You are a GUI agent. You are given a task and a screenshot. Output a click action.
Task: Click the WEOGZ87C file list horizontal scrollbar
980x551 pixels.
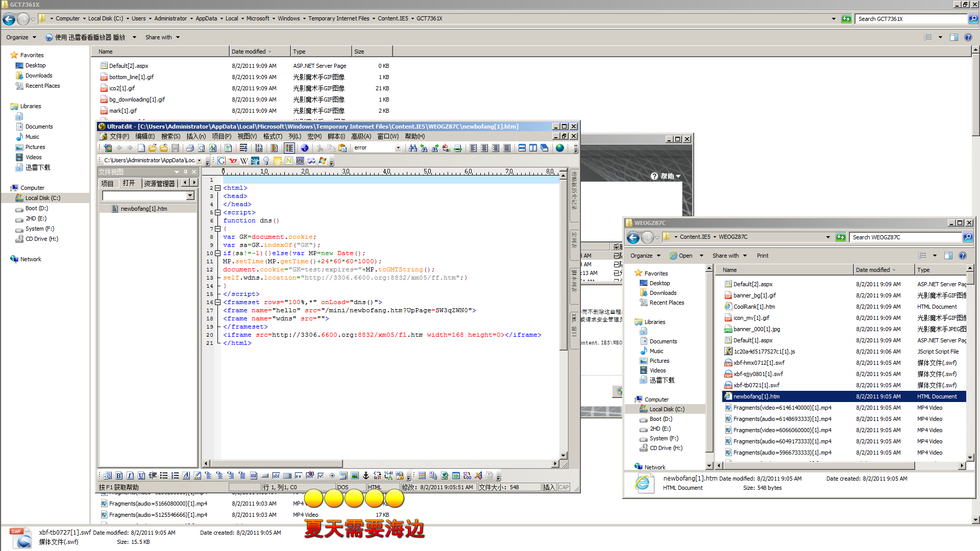click(841, 465)
